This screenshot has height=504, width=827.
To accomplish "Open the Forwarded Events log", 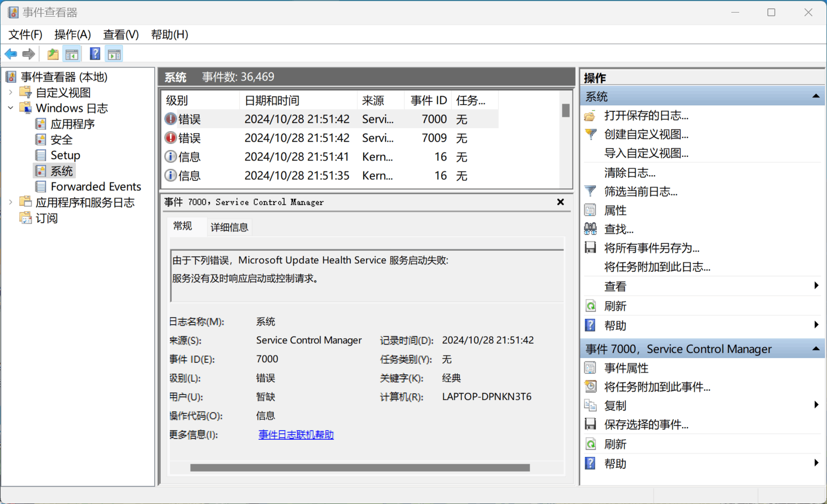I will tap(96, 187).
